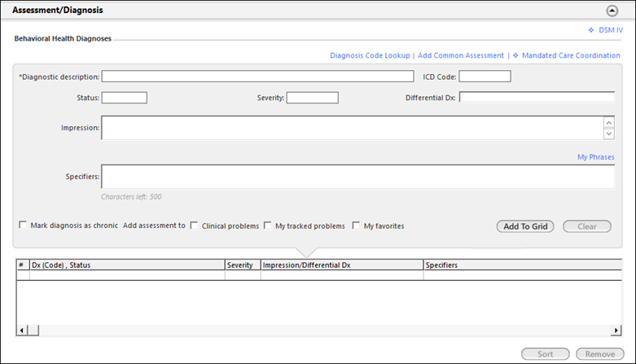Click the Impression/Differential Dx column header
Screen dimensions: 636x364
(342, 265)
